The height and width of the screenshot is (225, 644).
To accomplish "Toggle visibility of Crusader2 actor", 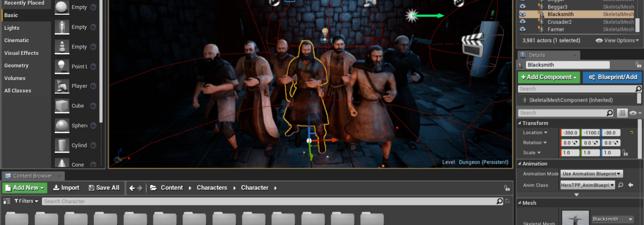I will [x=522, y=22].
